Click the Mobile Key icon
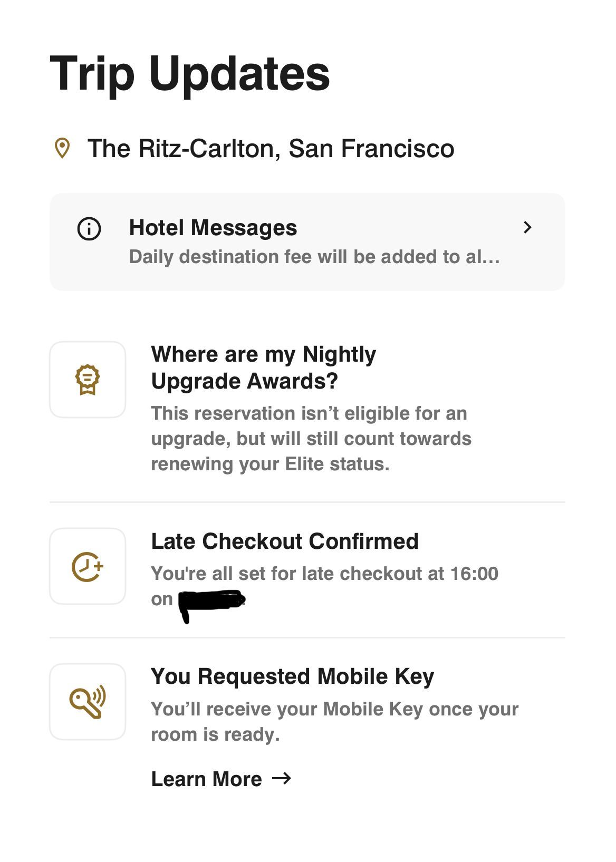The image size is (616, 862). pyautogui.click(x=88, y=702)
